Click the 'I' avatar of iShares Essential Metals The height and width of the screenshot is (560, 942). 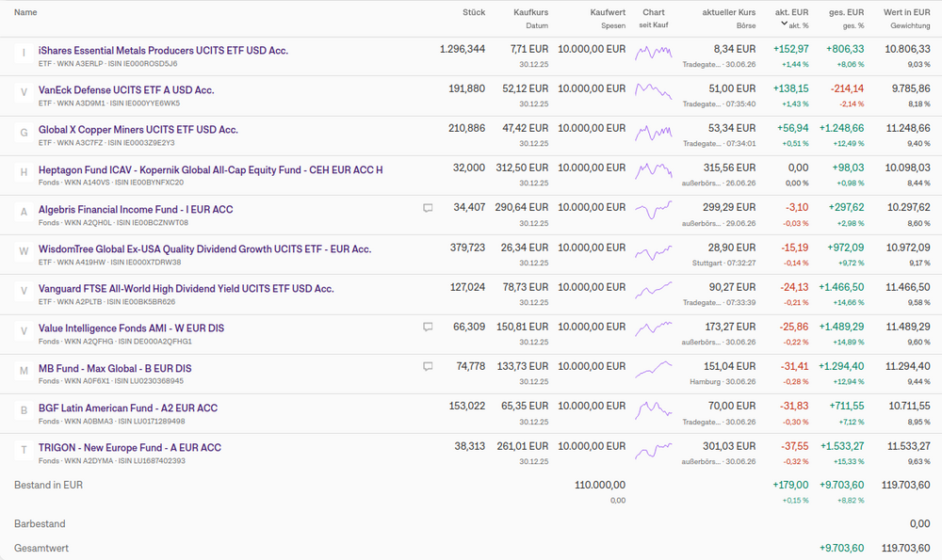(x=24, y=53)
